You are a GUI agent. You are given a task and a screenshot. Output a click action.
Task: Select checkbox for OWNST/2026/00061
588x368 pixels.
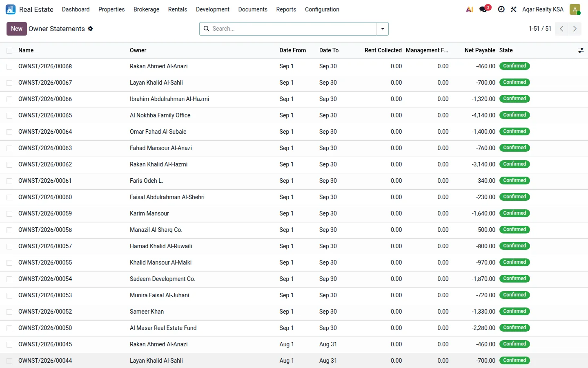point(9,181)
